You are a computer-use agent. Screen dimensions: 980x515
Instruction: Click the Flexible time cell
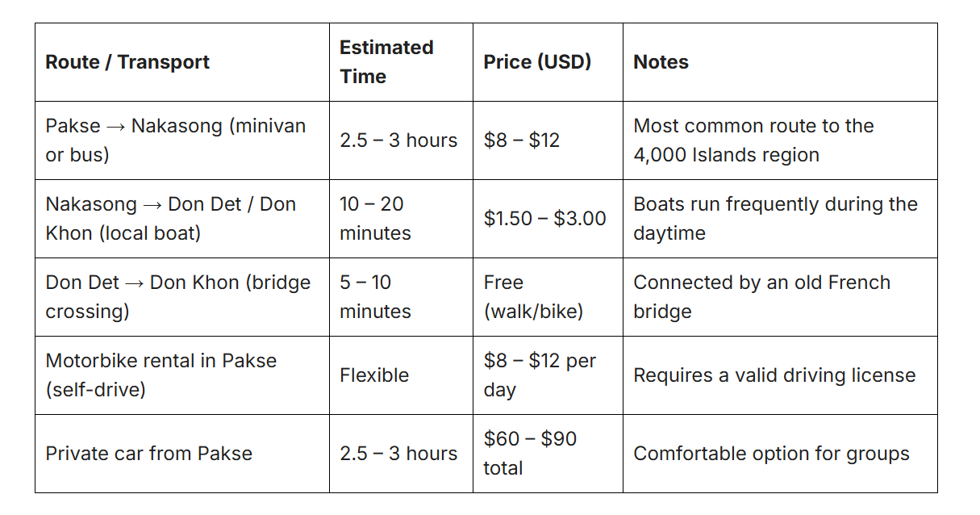point(401,375)
